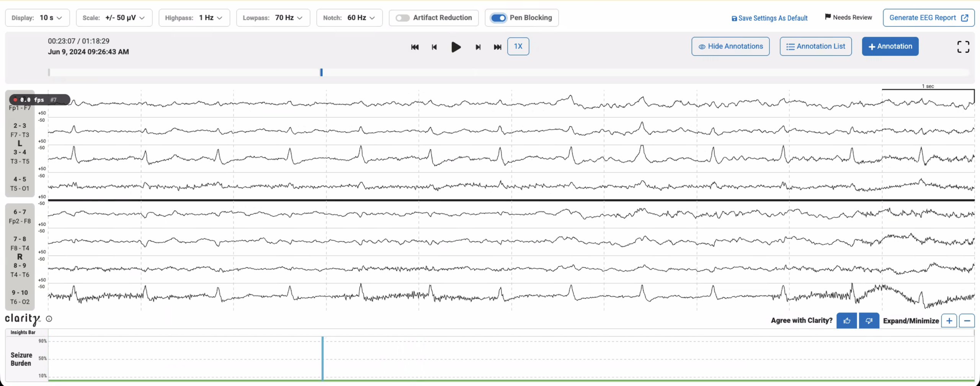Click the Insights Bar label
980x386 pixels.
click(23, 332)
